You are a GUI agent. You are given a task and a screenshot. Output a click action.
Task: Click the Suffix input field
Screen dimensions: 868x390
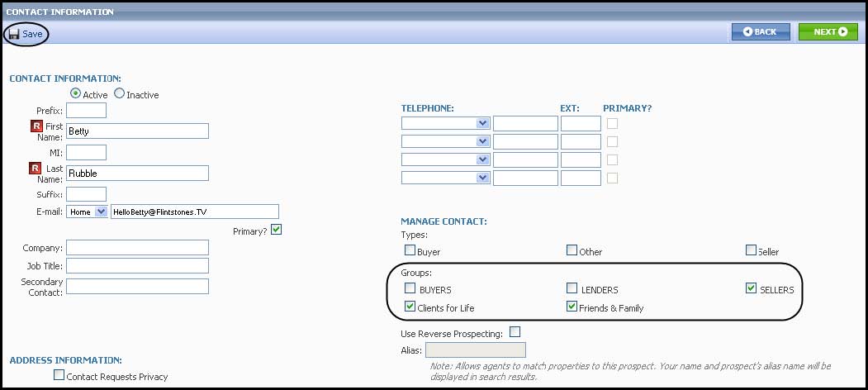click(x=87, y=194)
